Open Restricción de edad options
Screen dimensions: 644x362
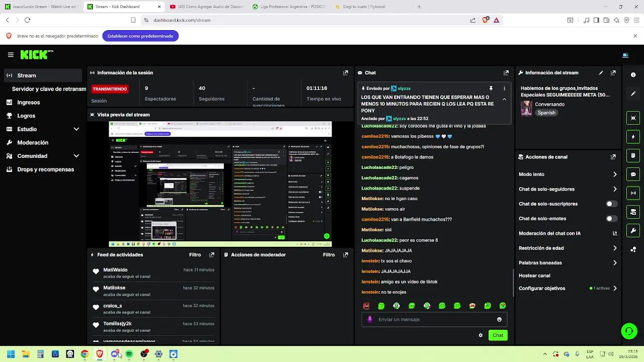(x=568, y=248)
